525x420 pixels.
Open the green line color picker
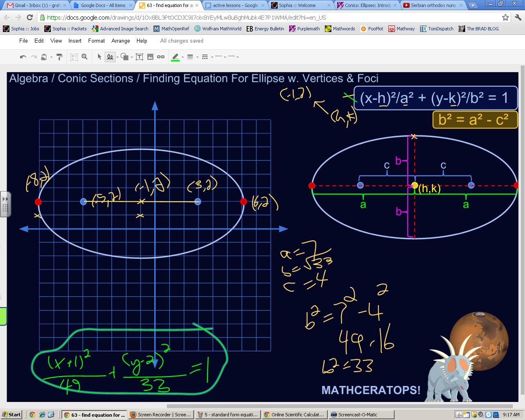175,57
